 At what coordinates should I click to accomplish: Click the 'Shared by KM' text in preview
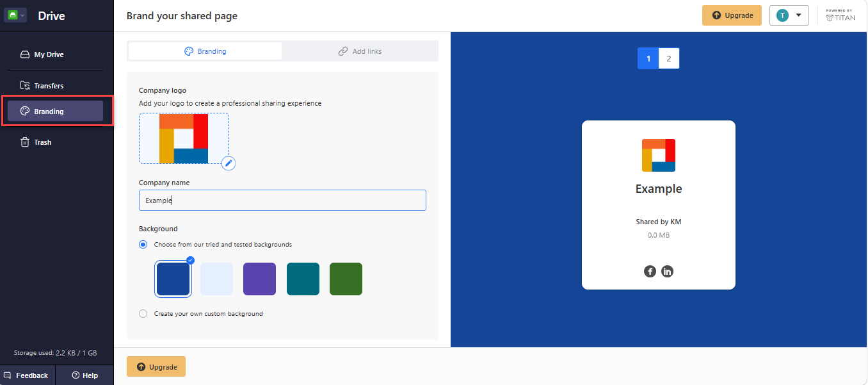point(659,222)
